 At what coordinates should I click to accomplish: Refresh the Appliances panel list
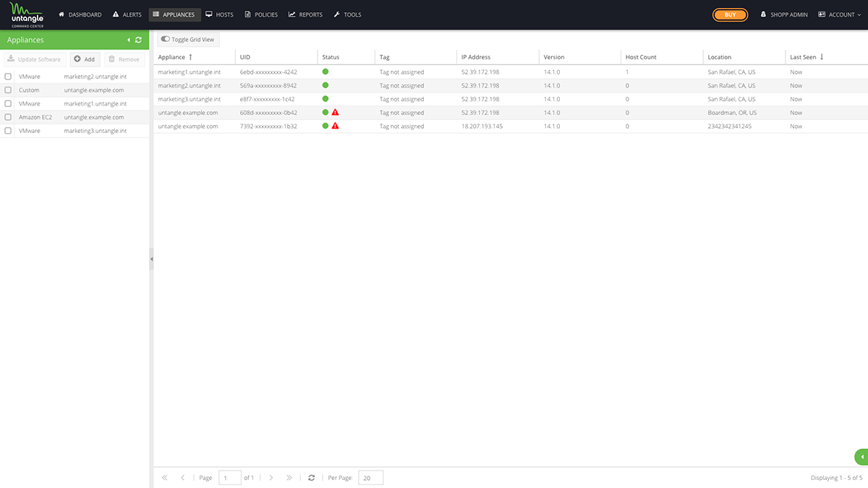tap(139, 40)
